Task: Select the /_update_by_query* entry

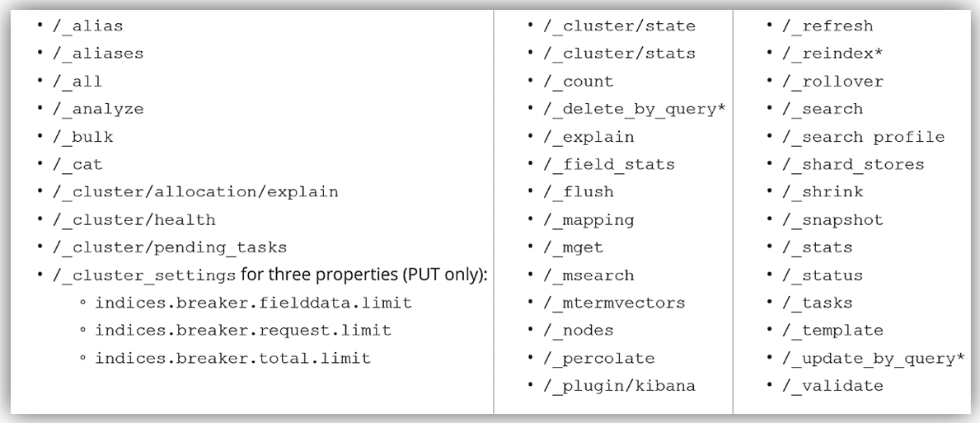Action: [x=875, y=358]
